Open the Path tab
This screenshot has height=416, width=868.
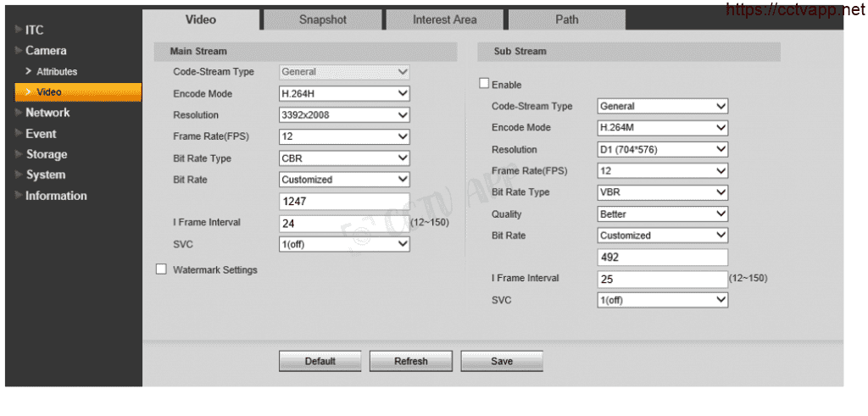coord(566,19)
